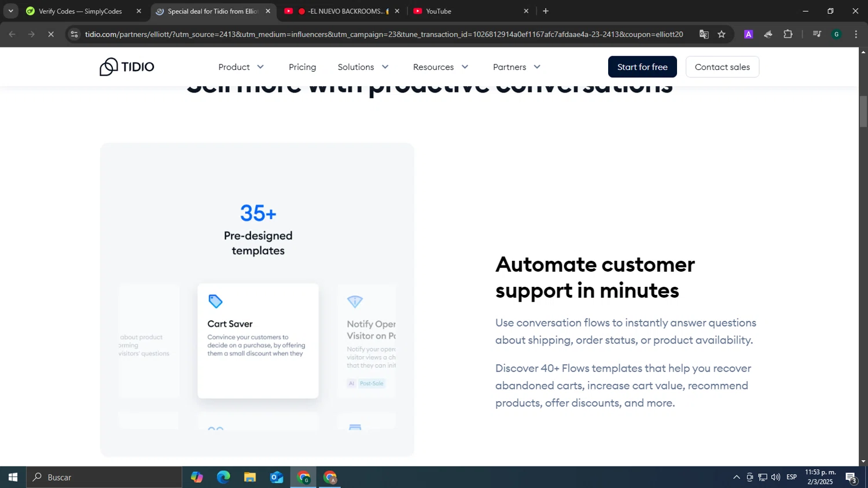Open the notifications center icon

point(851,478)
